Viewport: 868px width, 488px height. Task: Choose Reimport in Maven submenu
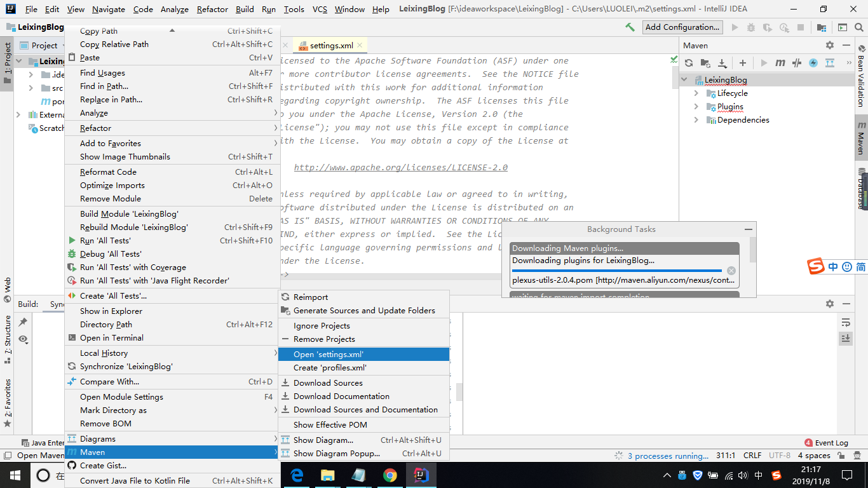point(363,297)
